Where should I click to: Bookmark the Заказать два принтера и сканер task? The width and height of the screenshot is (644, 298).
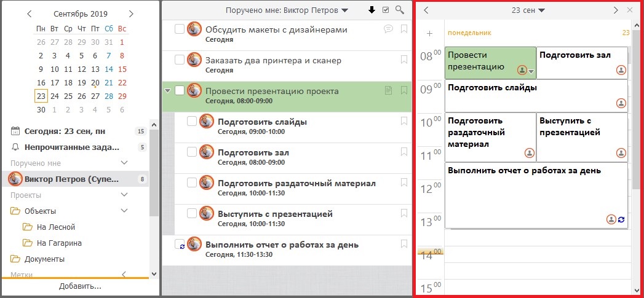403,60
